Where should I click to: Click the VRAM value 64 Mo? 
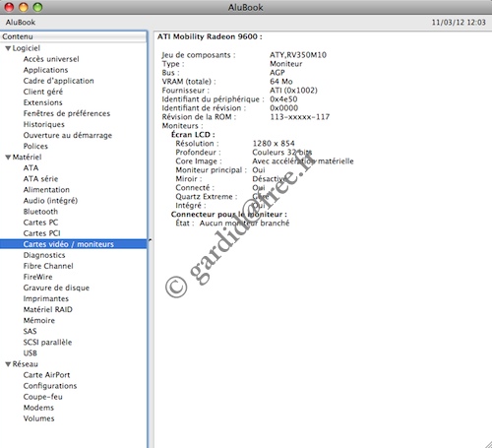pyautogui.click(x=281, y=82)
